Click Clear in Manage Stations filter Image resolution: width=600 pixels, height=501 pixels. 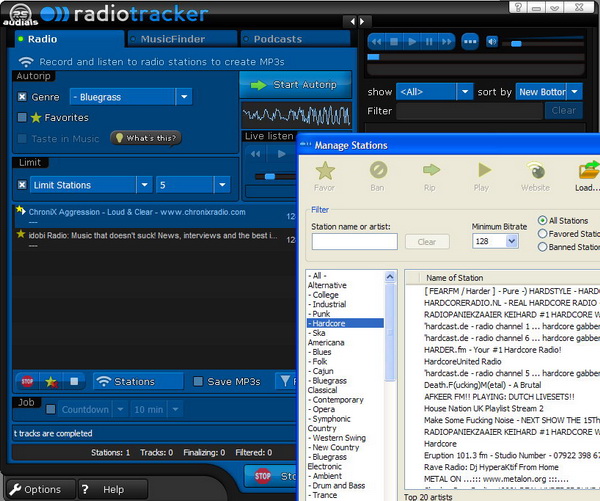pyautogui.click(x=427, y=242)
